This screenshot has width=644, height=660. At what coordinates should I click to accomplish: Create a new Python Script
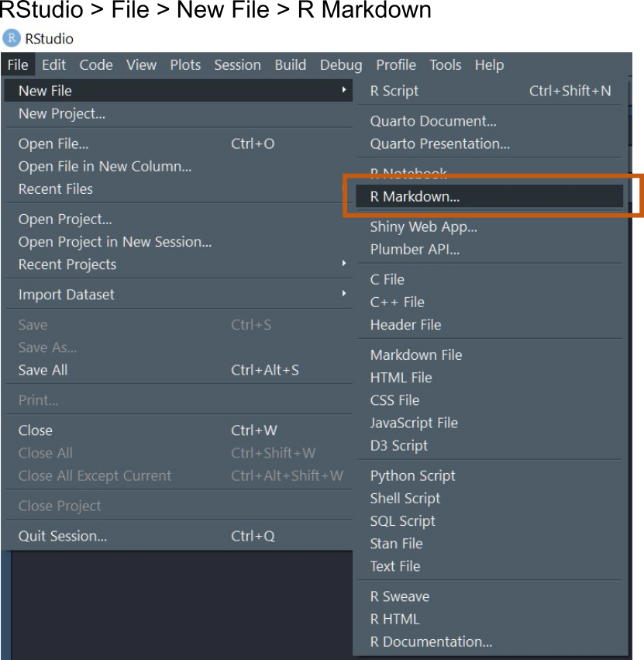click(x=490, y=475)
